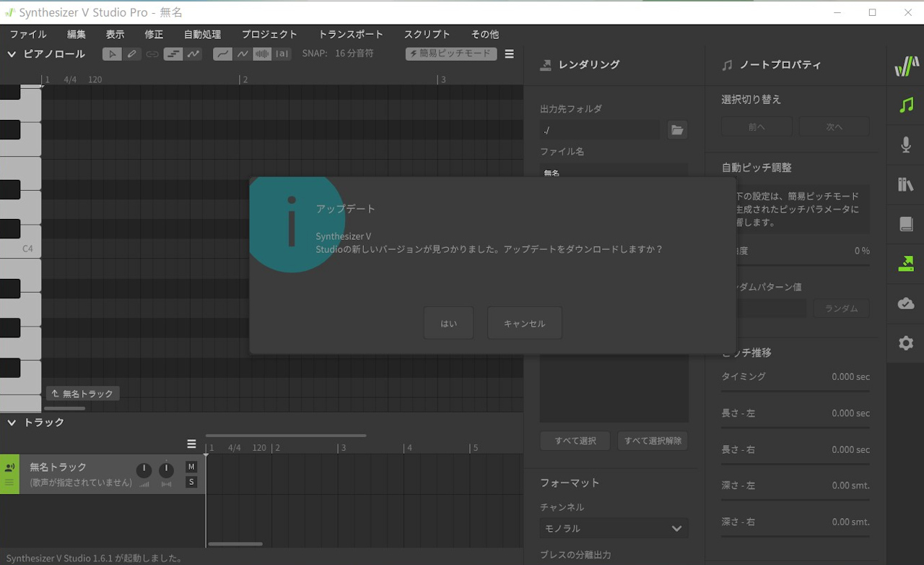
Task: Solo 無名トラック with S button
Action: pyautogui.click(x=191, y=482)
